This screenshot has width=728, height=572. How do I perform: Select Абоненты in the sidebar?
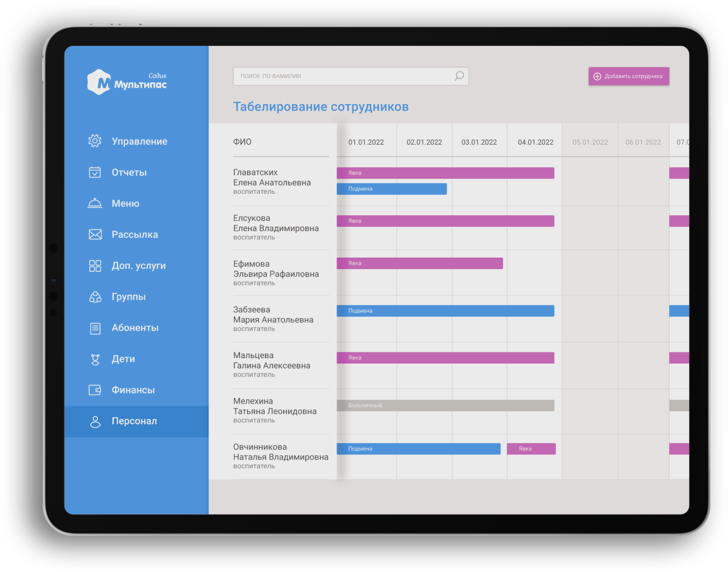pos(137,328)
